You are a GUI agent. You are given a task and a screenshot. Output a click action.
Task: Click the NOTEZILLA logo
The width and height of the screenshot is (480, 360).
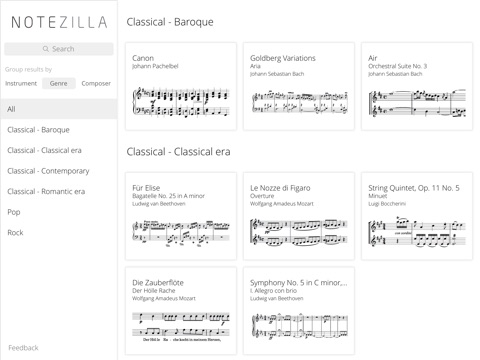(x=59, y=22)
